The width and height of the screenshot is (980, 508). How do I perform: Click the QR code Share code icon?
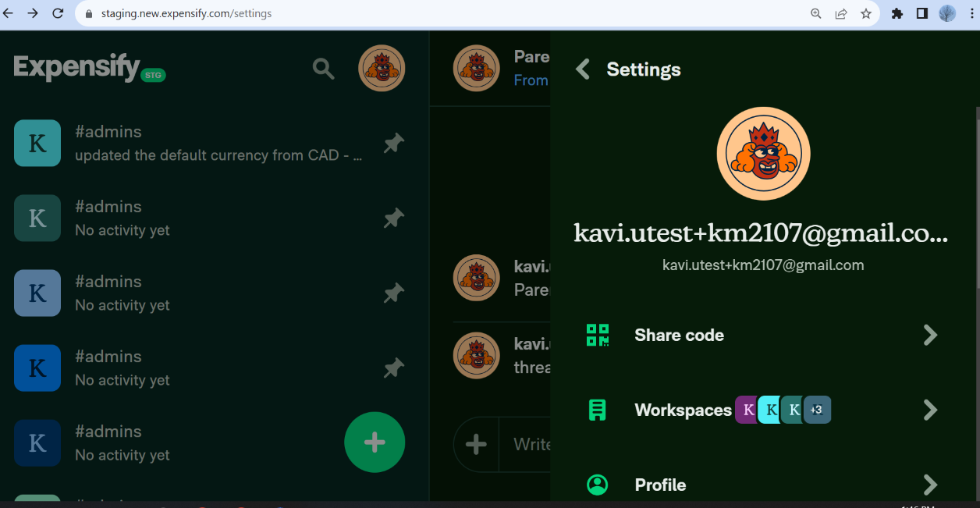[x=598, y=335]
